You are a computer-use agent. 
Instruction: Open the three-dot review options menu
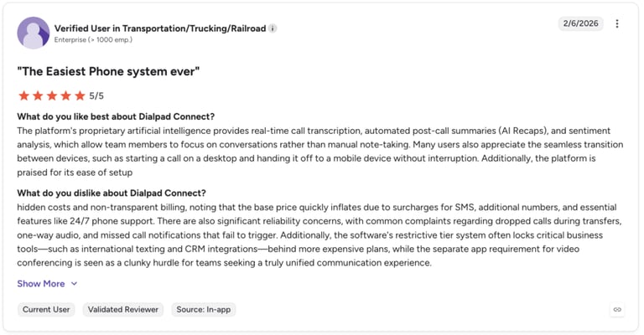pyautogui.click(x=617, y=23)
